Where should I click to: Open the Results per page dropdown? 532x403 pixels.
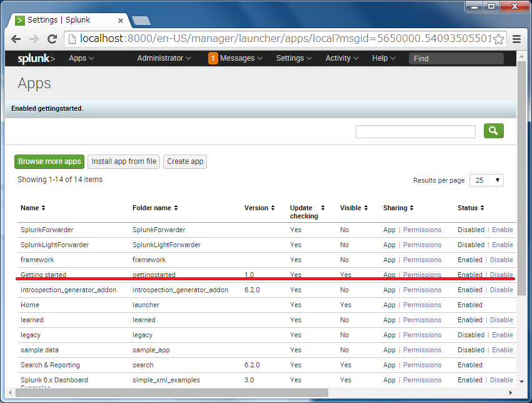click(x=486, y=180)
